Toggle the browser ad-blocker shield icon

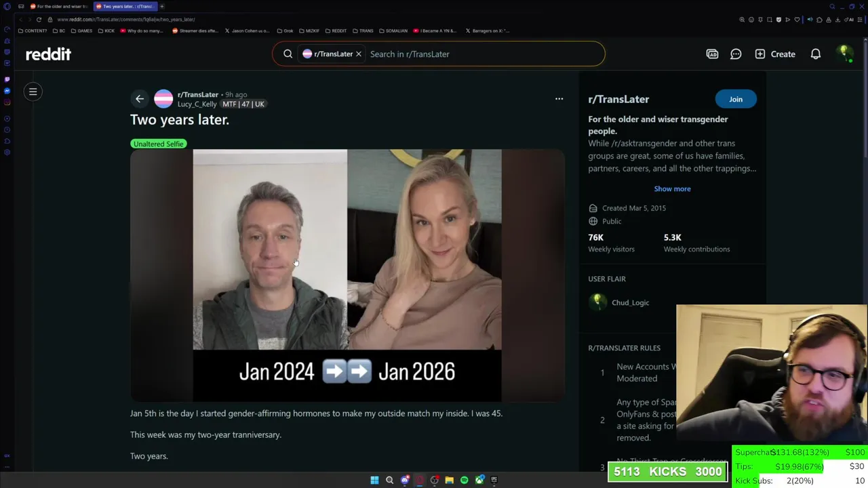(778, 20)
